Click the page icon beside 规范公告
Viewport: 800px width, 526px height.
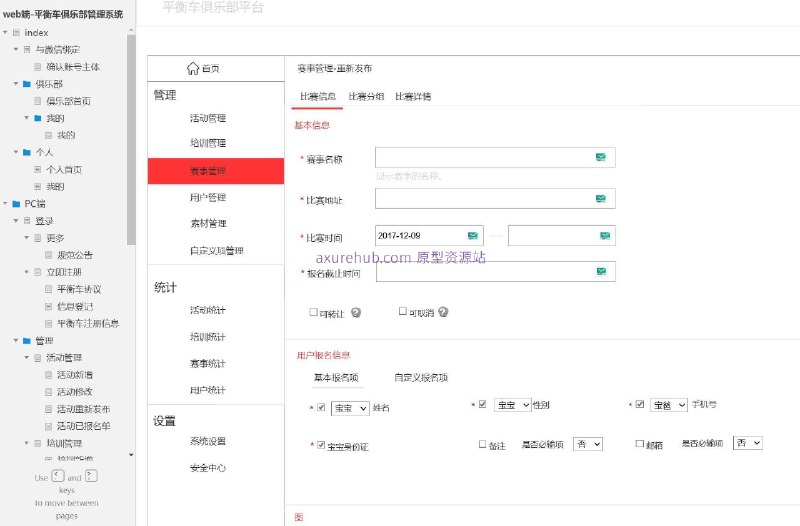tap(48, 255)
